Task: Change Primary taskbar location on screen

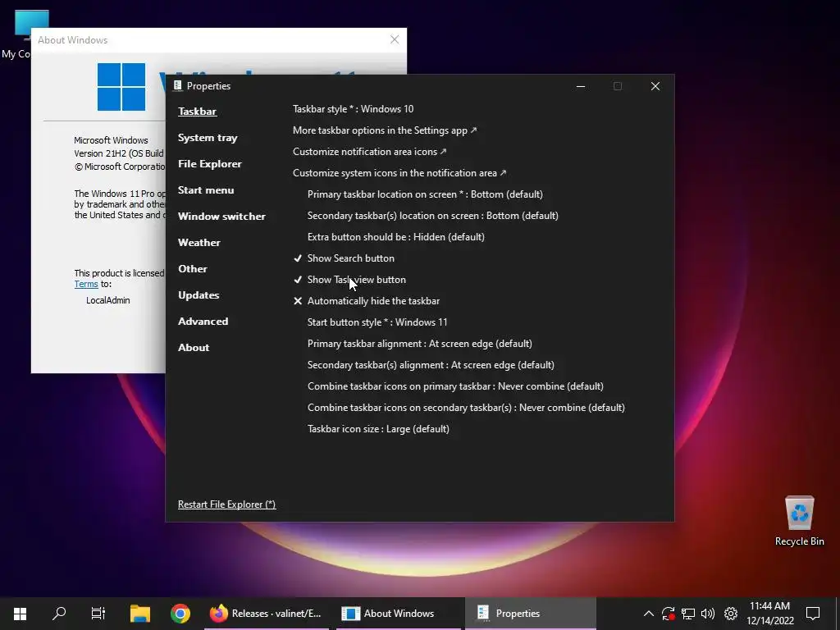Action: tap(425, 194)
